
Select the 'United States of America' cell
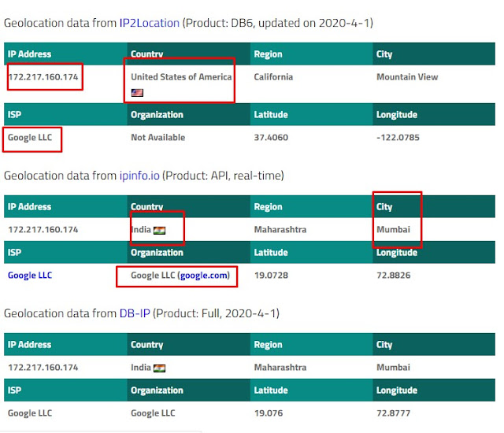coord(181,77)
